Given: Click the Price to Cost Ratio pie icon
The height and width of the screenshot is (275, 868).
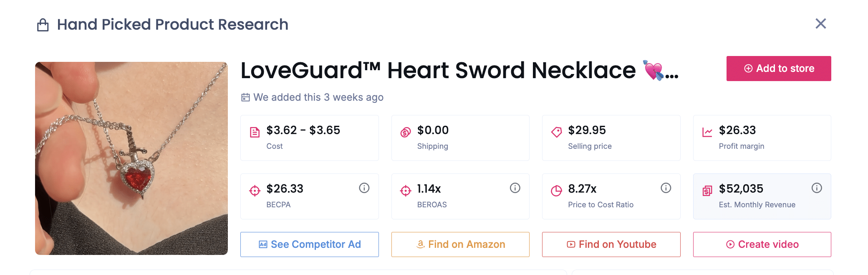Looking at the screenshot, I should click(556, 191).
